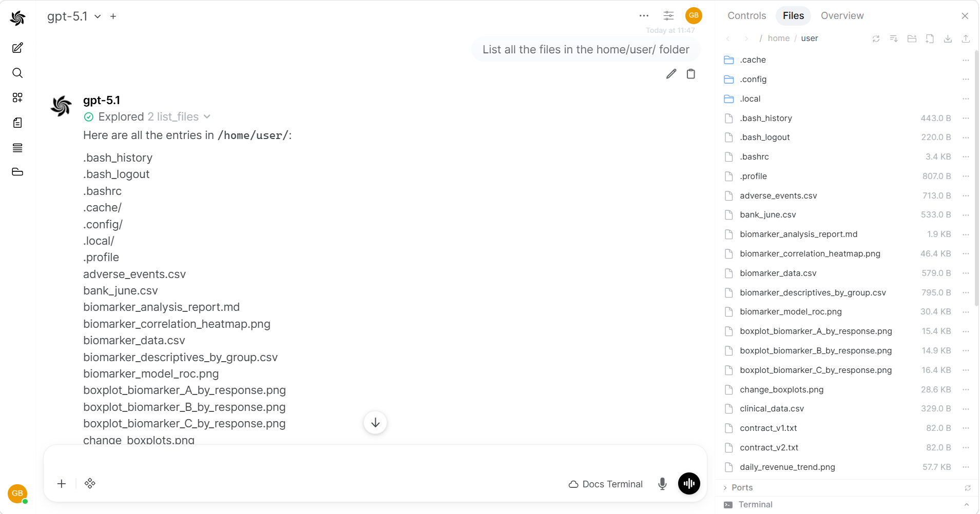Navigate forward in the Files panel
The width and height of the screenshot is (980, 514).
(x=746, y=38)
